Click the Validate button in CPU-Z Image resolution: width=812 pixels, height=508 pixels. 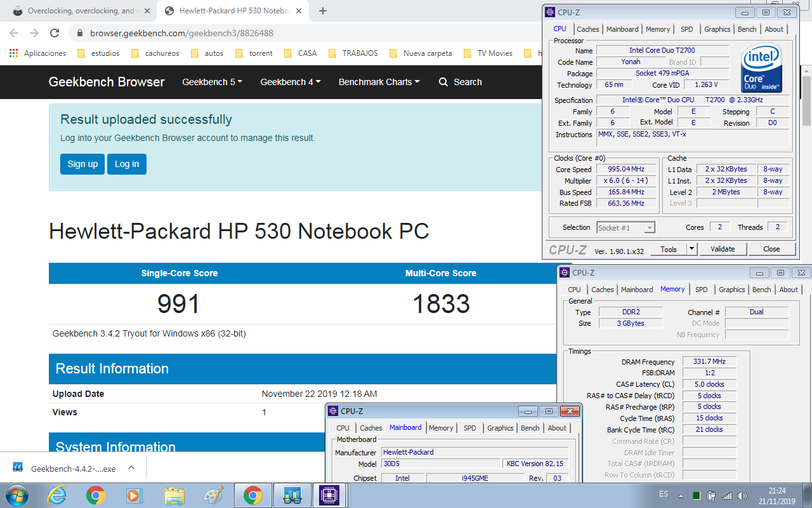point(723,249)
